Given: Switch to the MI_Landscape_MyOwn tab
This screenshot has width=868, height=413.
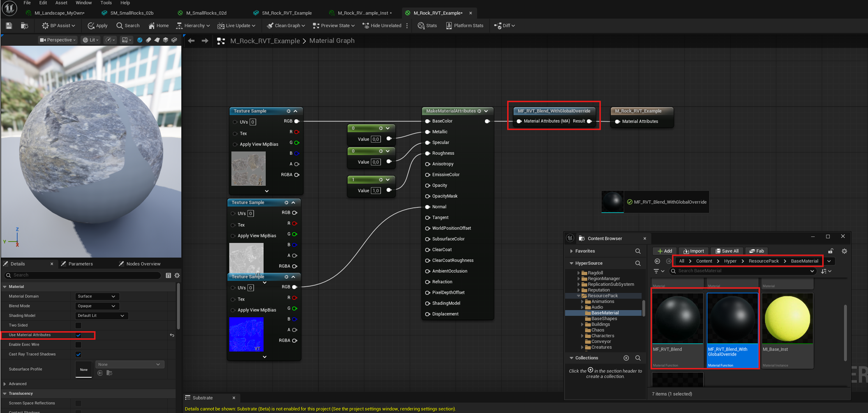Looking at the screenshot, I should pyautogui.click(x=59, y=13).
